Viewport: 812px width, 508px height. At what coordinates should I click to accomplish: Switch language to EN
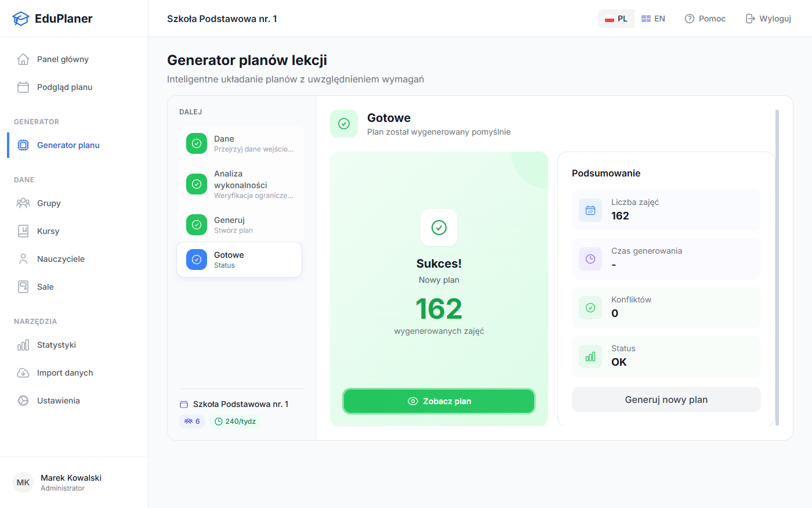[653, 19]
